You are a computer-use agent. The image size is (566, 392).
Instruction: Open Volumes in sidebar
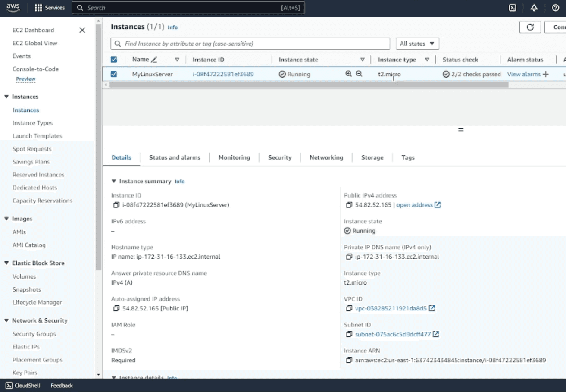(24, 276)
